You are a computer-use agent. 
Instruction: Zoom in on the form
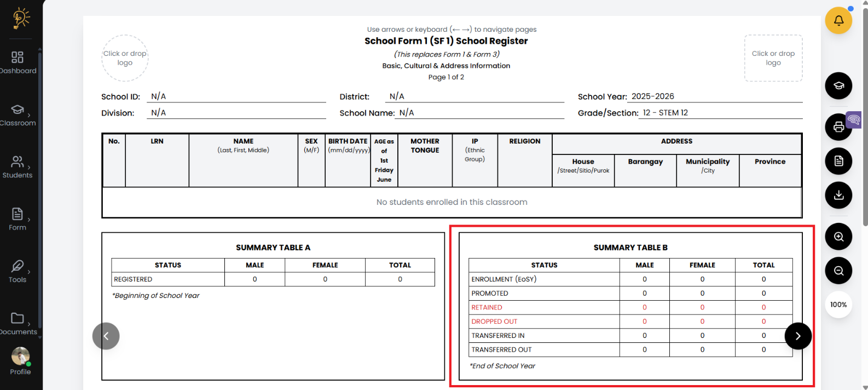838,237
